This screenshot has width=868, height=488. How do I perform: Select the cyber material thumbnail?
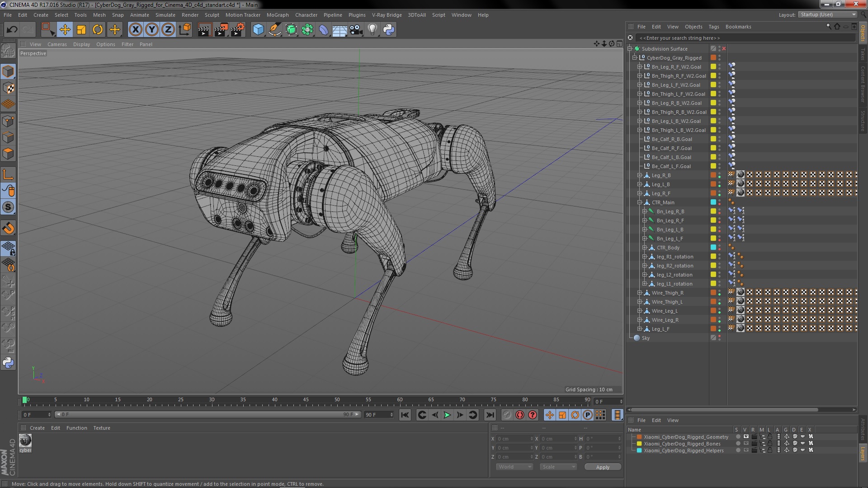pos(25,440)
